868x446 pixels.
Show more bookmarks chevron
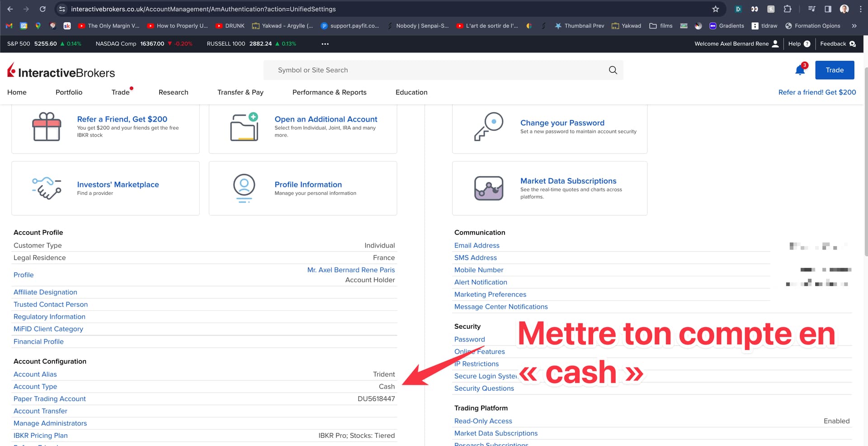[x=854, y=26]
